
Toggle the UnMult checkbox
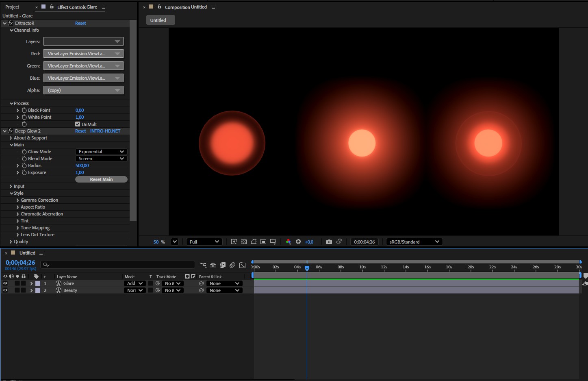[78, 124]
